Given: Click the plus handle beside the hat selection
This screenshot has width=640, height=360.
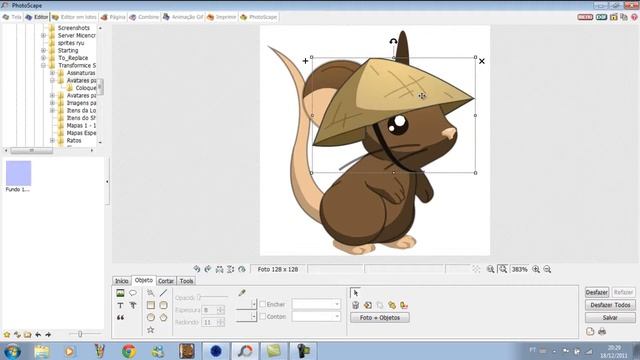Looking at the screenshot, I should [x=305, y=61].
